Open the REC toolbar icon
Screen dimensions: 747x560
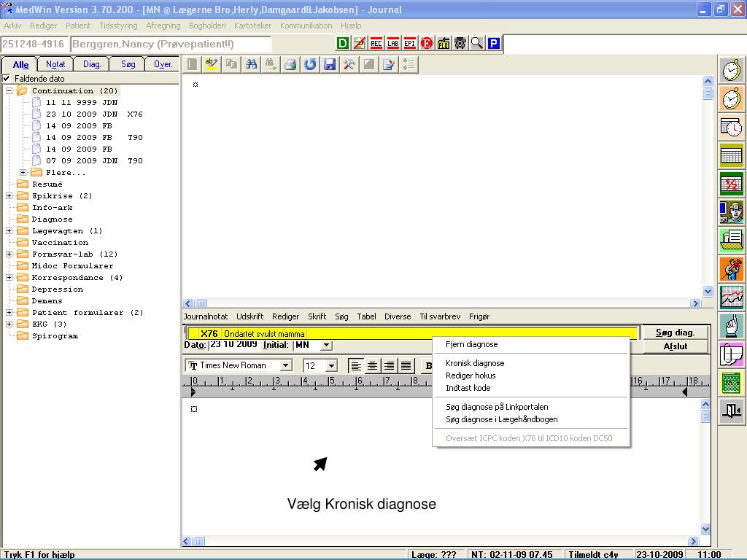tap(376, 43)
